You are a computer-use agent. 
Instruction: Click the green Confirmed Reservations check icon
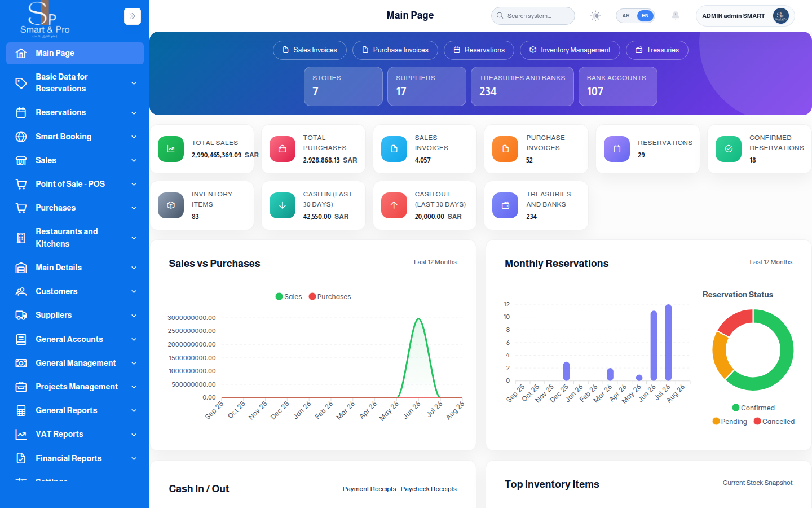tap(729, 149)
